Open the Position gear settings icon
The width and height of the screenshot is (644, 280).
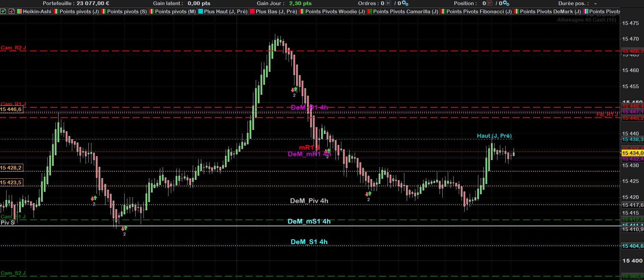506,3
